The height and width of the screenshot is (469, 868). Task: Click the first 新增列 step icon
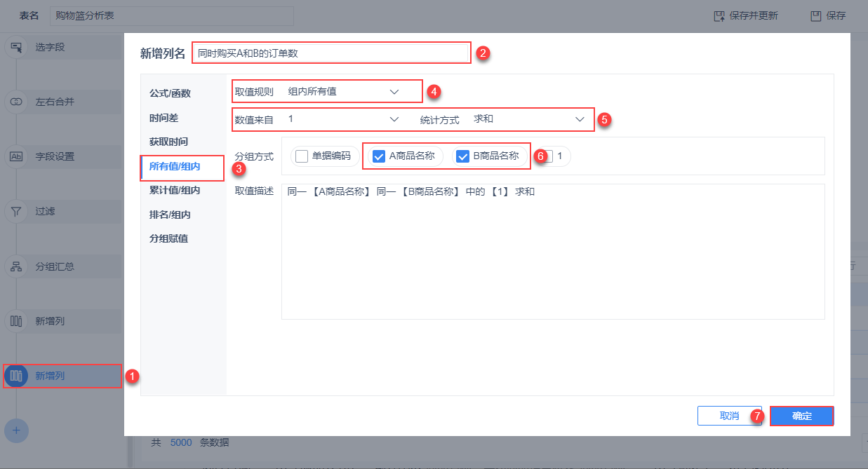coord(16,321)
